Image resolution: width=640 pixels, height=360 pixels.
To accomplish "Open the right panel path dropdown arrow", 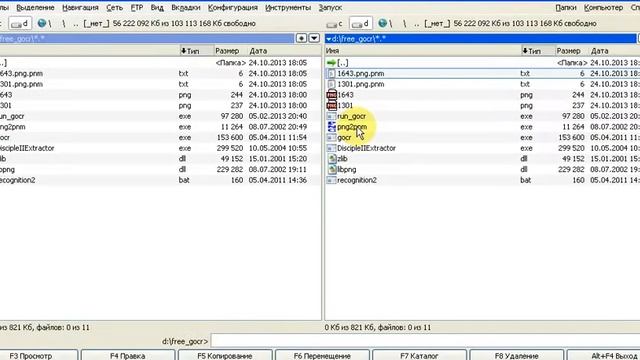I will (x=329, y=39).
